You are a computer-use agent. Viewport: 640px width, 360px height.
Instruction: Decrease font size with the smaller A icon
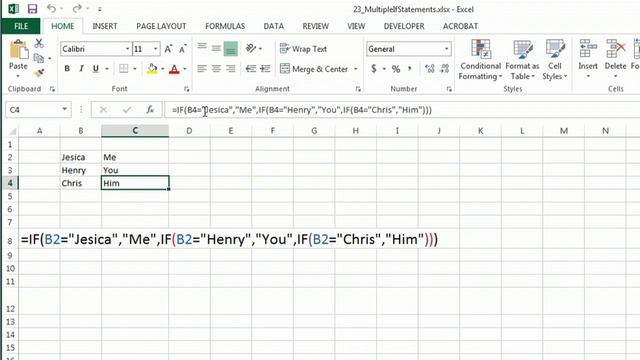(x=182, y=49)
